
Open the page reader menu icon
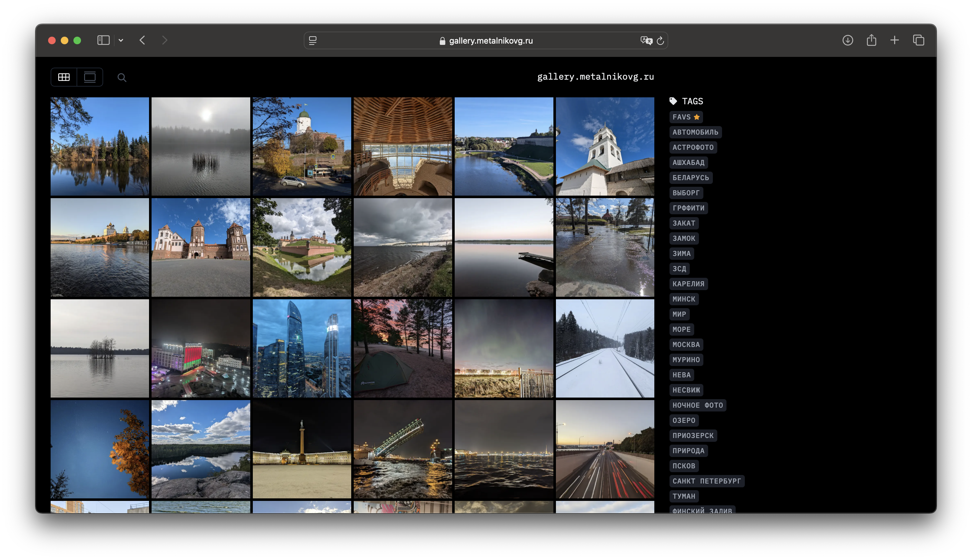click(313, 41)
